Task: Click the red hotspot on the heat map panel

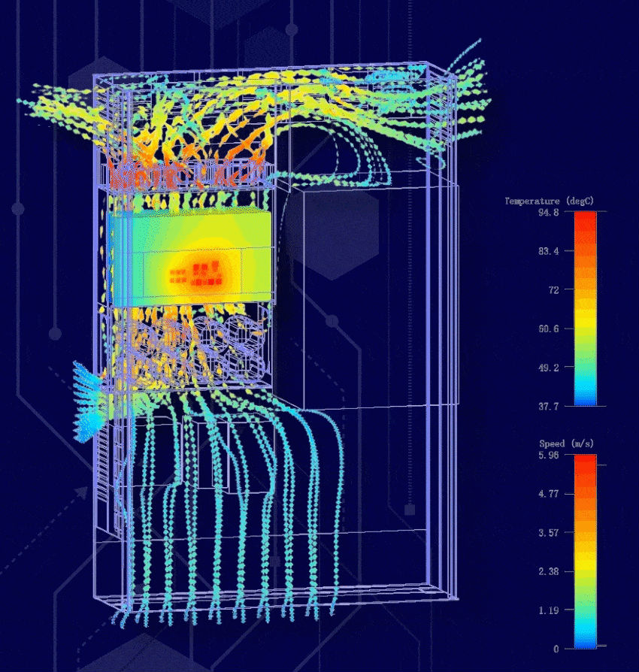Action: point(201,269)
